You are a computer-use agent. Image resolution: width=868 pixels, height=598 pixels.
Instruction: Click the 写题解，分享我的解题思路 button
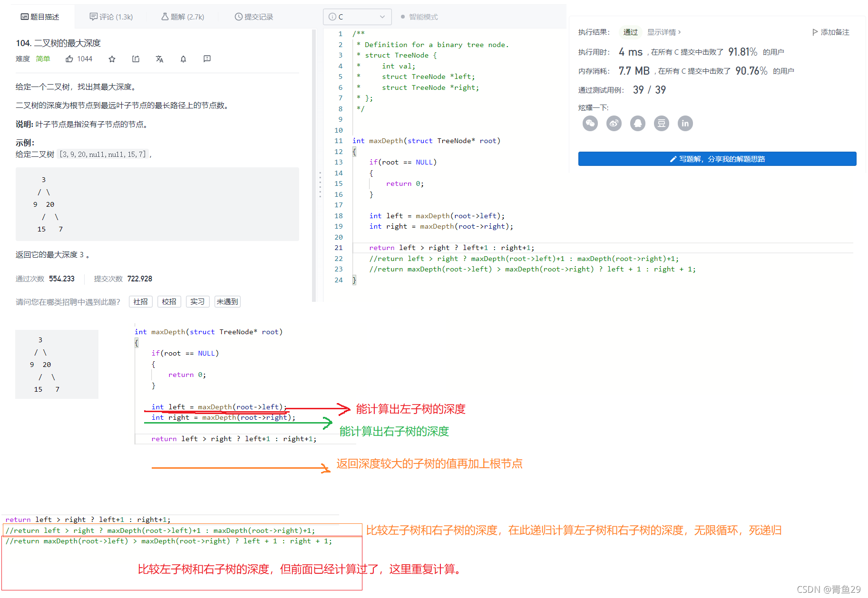click(x=717, y=159)
